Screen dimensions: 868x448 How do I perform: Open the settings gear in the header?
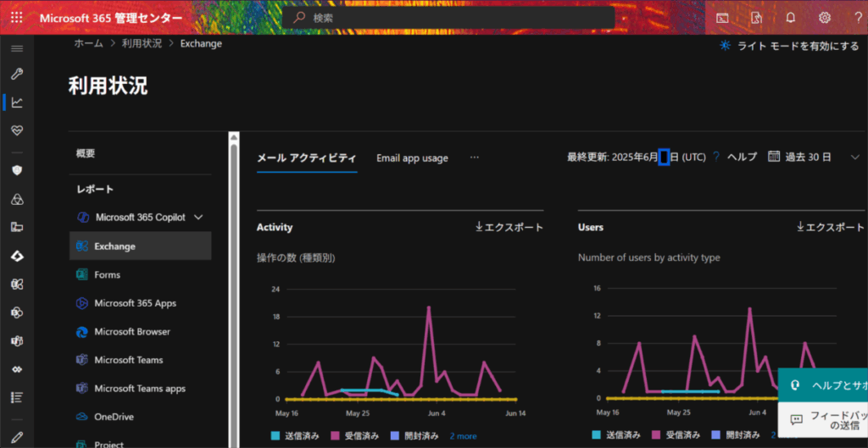coord(825,18)
